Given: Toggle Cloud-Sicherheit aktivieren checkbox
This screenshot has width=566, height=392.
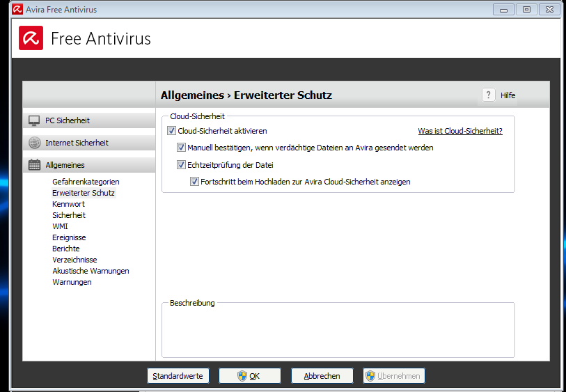Looking at the screenshot, I should 171,131.
